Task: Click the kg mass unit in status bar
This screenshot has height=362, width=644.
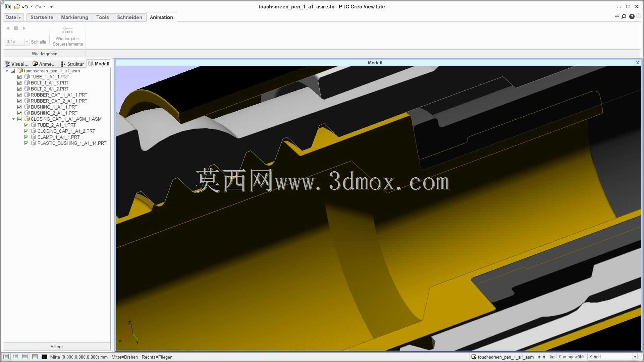Action: pyautogui.click(x=552, y=357)
